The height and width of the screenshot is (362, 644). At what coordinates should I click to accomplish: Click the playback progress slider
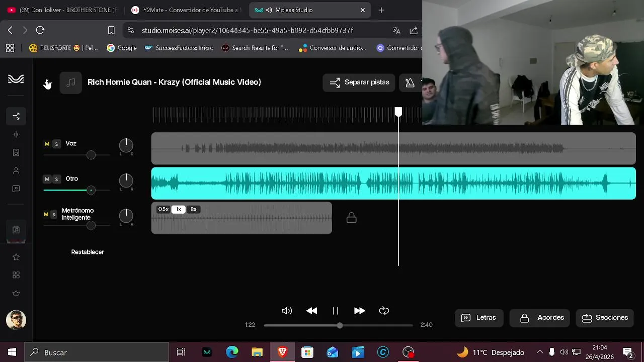(338, 325)
